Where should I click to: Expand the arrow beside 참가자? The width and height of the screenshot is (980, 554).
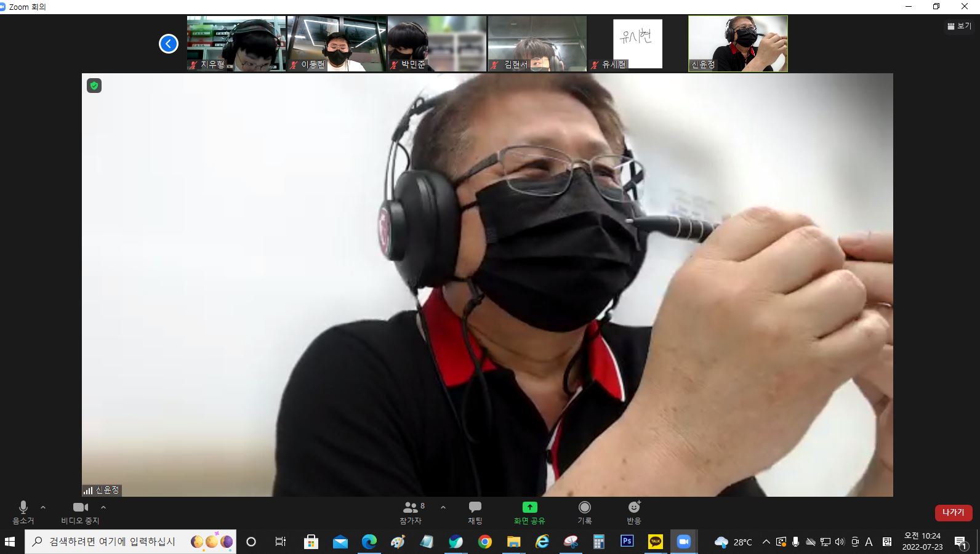[443, 507]
